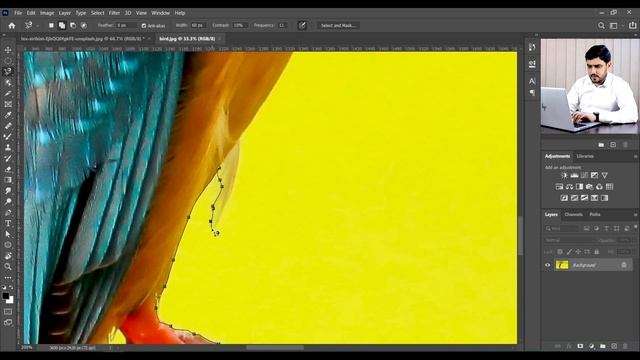Select the Quick Selection tool
This screenshot has width=640, height=360.
pos(8,82)
